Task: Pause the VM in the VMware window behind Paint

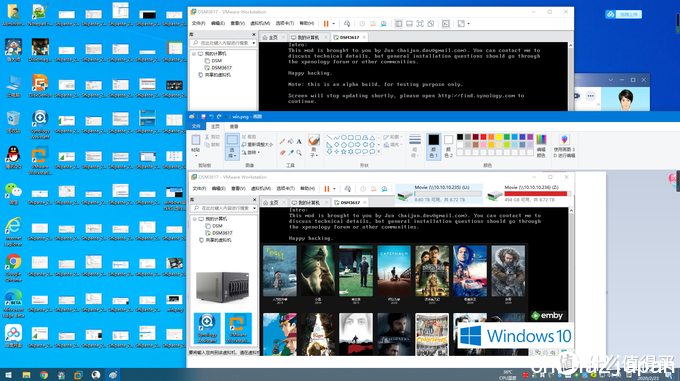Action: point(326,24)
